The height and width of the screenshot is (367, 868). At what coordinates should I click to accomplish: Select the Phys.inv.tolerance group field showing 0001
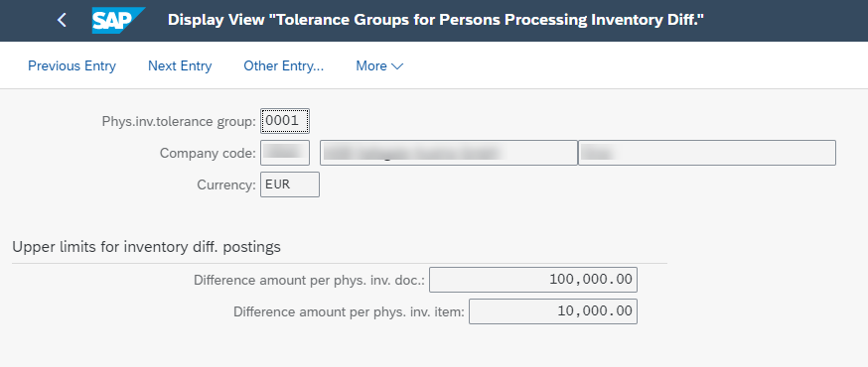[x=285, y=121]
